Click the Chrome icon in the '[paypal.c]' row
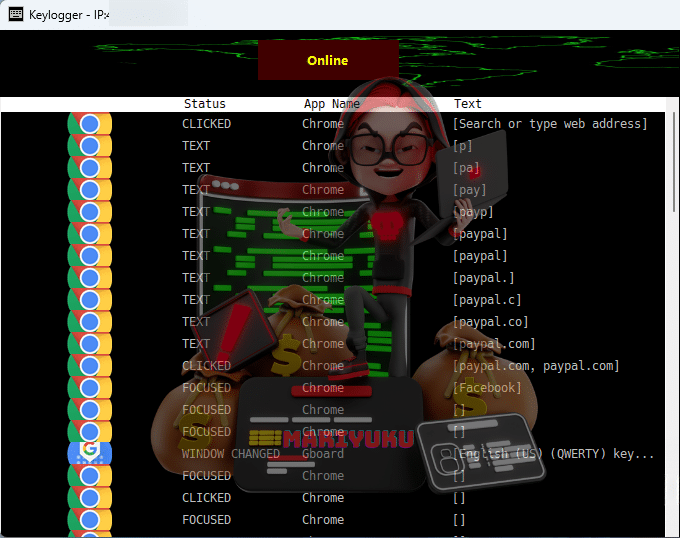The image size is (680, 538). 89,300
